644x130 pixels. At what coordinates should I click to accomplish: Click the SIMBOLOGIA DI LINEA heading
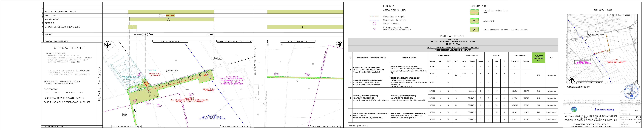point(395,10)
